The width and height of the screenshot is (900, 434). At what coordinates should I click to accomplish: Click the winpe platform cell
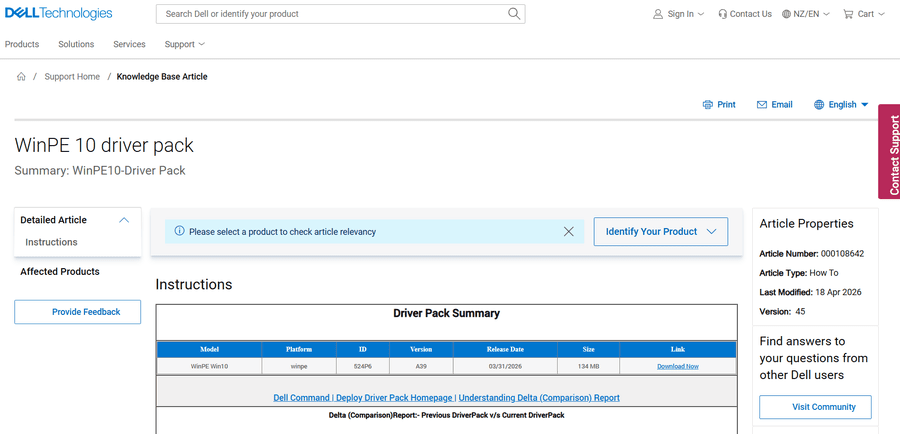(x=299, y=366)
